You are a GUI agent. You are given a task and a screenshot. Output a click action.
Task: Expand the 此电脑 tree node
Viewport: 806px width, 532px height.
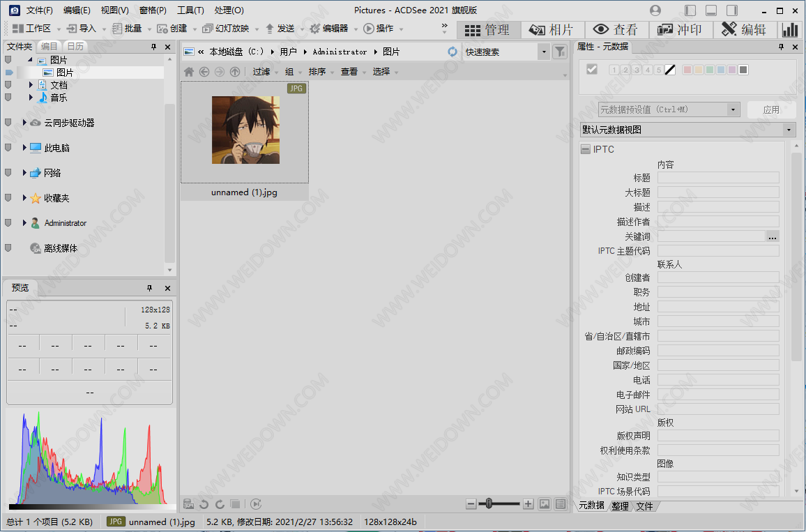point(24,148)
